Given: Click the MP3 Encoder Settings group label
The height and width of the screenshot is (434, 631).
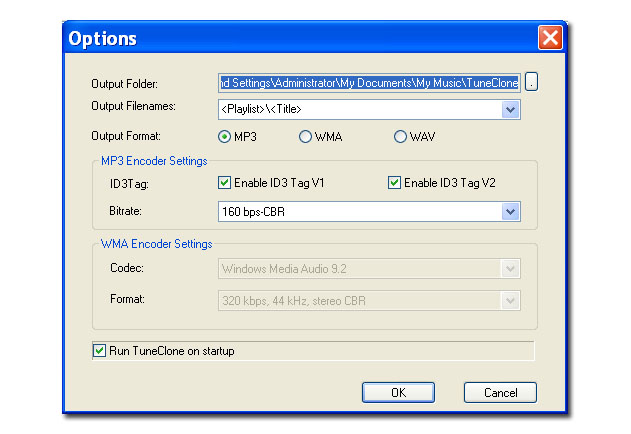Looking at the screenshot, I should tap(154, 161).
